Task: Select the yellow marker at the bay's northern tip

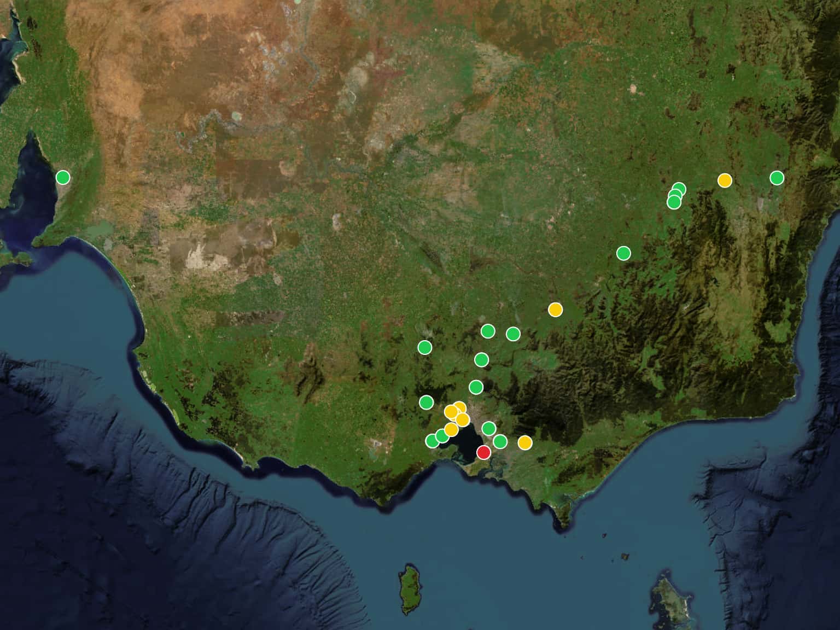Action: pyautogui.click(x=463, y=419)
